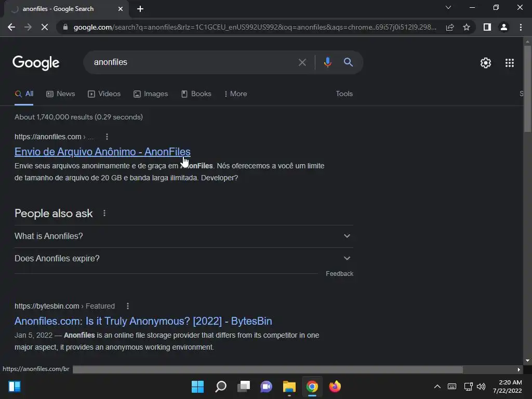Open Chrome's three-dot menu
The height and width of the screenshot is (399, 532).
pos(521,27)
